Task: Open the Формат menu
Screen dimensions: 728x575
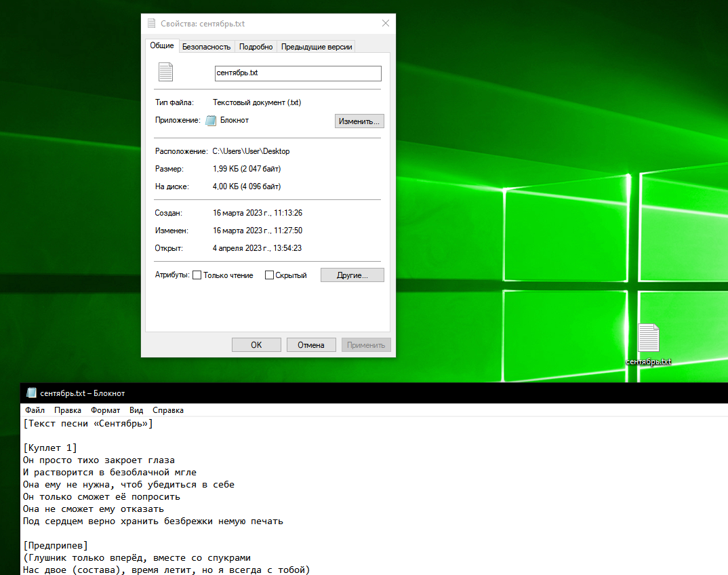Action: 105,410
